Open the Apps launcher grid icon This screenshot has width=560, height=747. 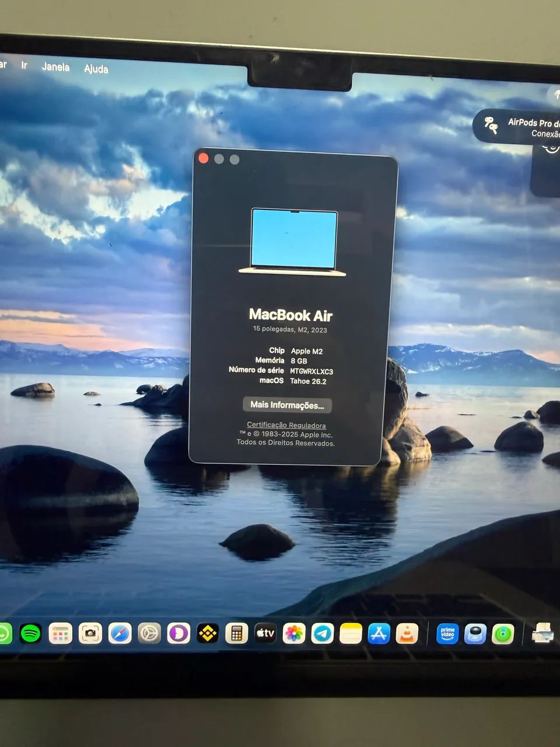(x=60, y=633)
